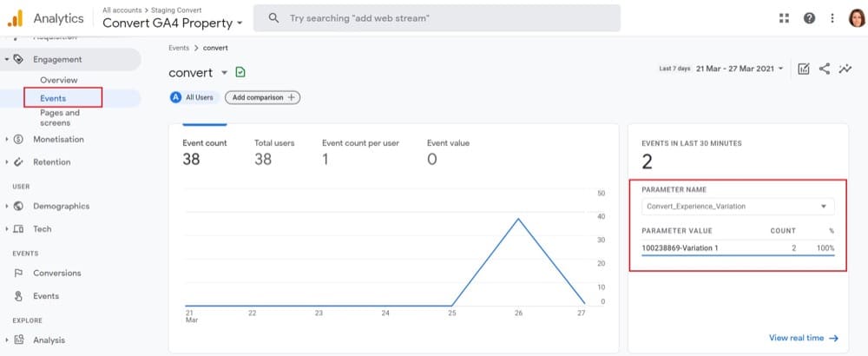
Task: Click the Staging Convert account link
Action: point(178,10)
